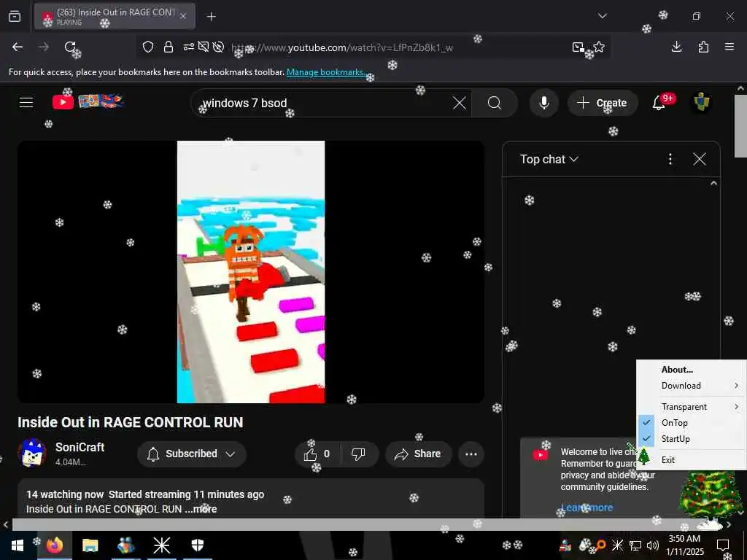Open more actions ellipsis under video
The width and height of the screenshot is (747, 560).
coord(471,454)
